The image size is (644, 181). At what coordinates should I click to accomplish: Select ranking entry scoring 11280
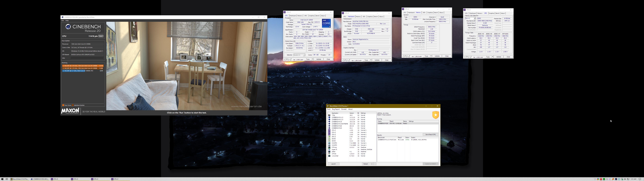(x=83, y=68)
